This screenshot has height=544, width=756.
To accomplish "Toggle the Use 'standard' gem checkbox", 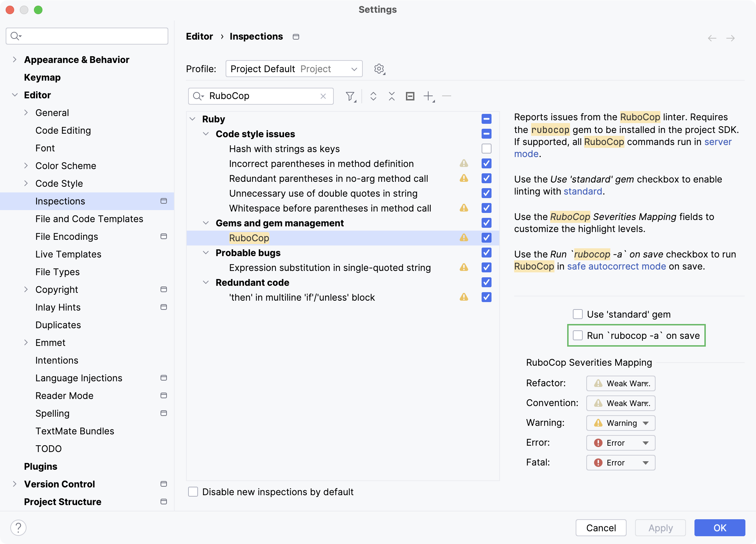I will pyautogui.click(x=577, y=314).
